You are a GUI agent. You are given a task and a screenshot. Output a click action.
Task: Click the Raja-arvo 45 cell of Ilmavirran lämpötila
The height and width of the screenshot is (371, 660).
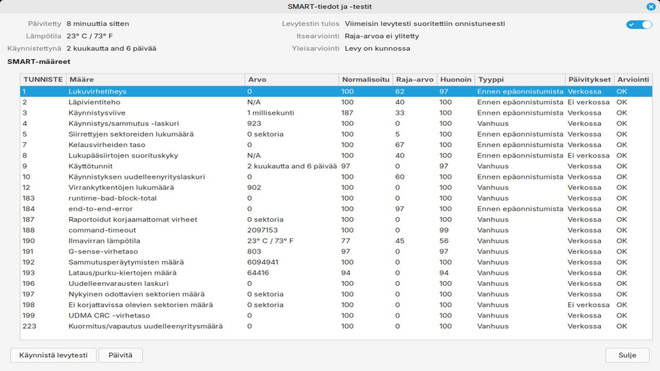[400, 241]
